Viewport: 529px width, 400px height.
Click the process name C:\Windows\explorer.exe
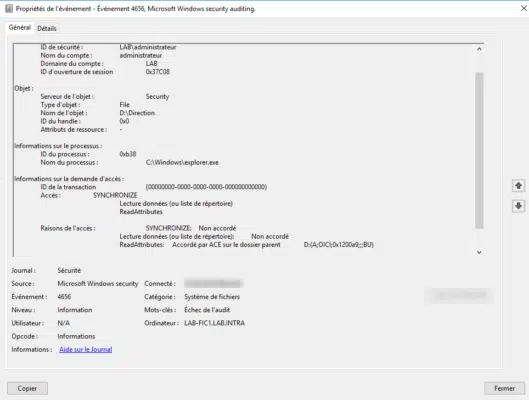tap(182, 163)
